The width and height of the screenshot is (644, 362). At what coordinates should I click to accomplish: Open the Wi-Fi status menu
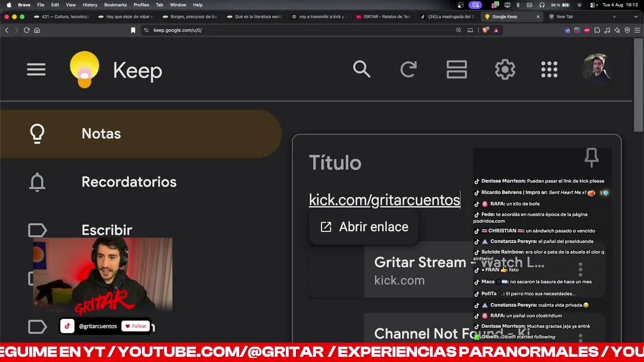(x=580, y=5)
